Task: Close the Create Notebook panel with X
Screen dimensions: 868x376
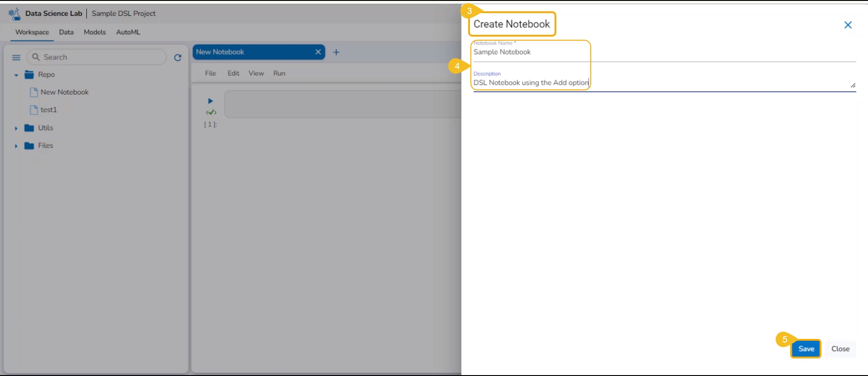Action: click(x=848, y=25)
